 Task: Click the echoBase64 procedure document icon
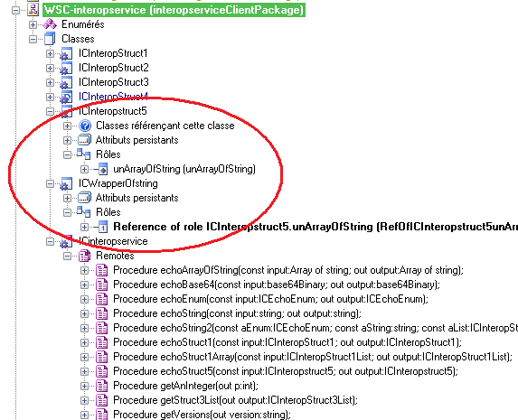tap(102, 285)
